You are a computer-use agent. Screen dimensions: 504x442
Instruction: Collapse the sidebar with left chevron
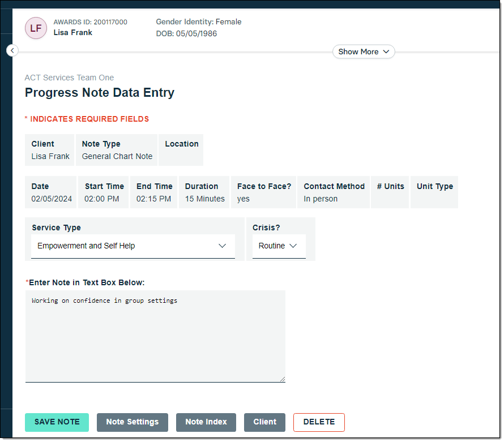tap(12, 51)
